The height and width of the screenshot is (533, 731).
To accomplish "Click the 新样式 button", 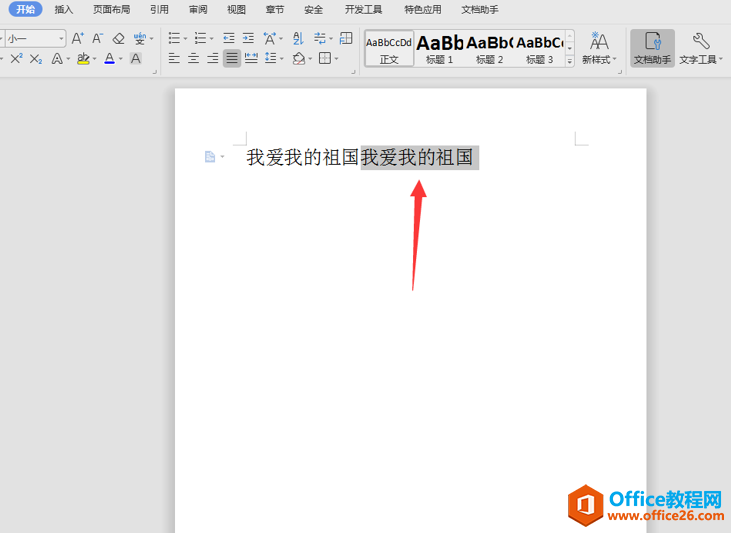I will pyautogui.click(x=600, y=47).
